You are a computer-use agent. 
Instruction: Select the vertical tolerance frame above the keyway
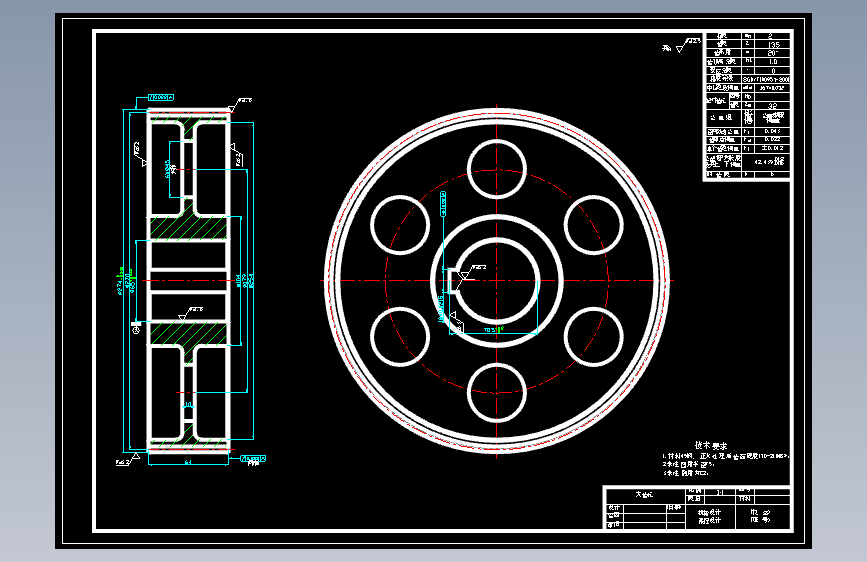443,204
